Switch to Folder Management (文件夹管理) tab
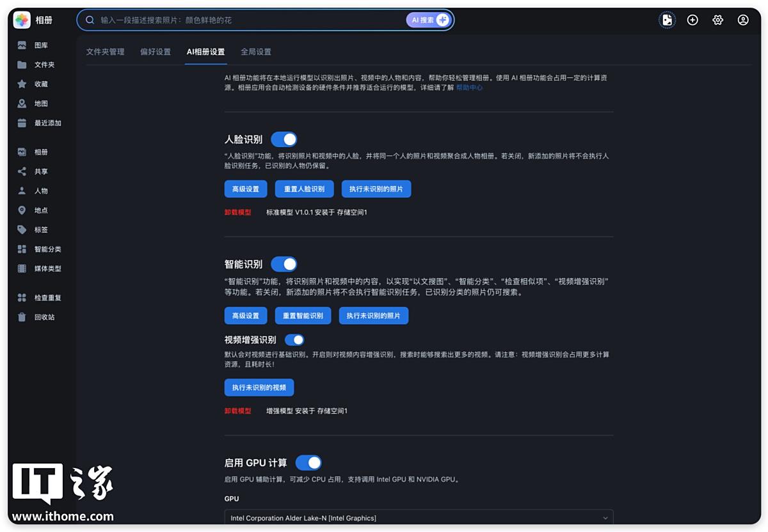 [x=106, y=52]
